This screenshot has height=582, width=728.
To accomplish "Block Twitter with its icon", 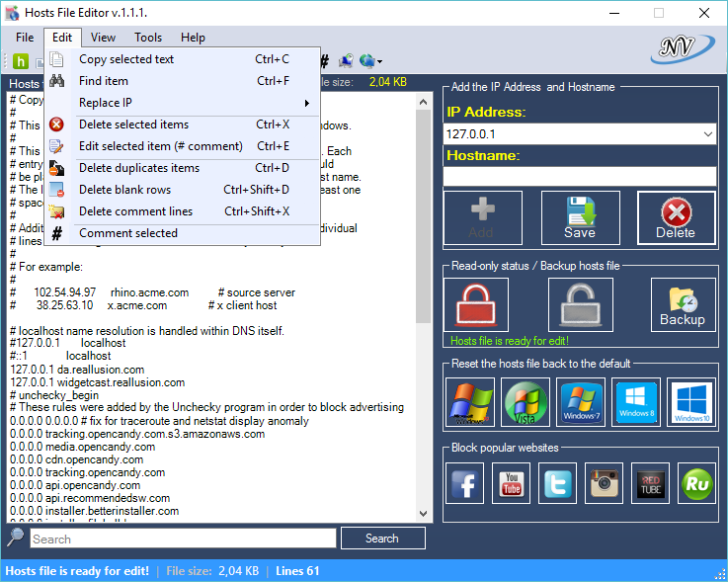I will point(558,483).
